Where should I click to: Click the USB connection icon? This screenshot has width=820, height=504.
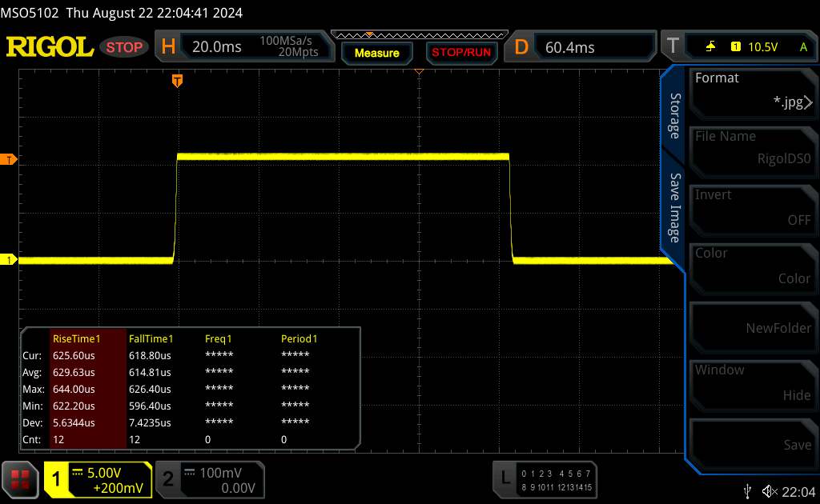[x=748, y=491]
